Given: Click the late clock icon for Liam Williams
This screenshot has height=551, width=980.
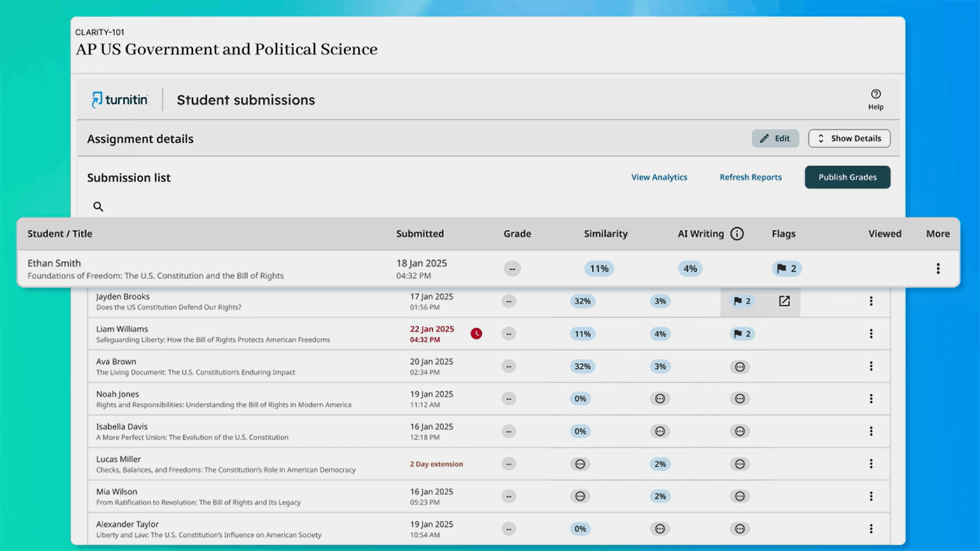Looking at the screenshot, I should [x=476, y=334].
